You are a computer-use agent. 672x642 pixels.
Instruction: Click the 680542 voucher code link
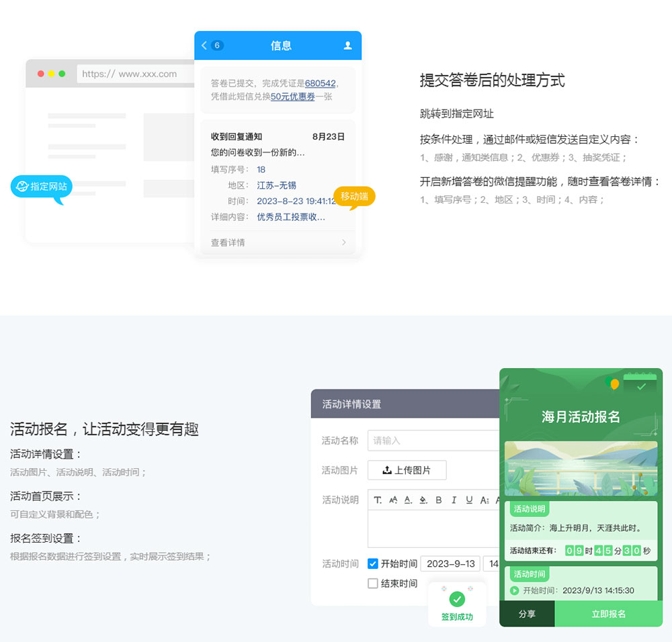tap(320, 83)
